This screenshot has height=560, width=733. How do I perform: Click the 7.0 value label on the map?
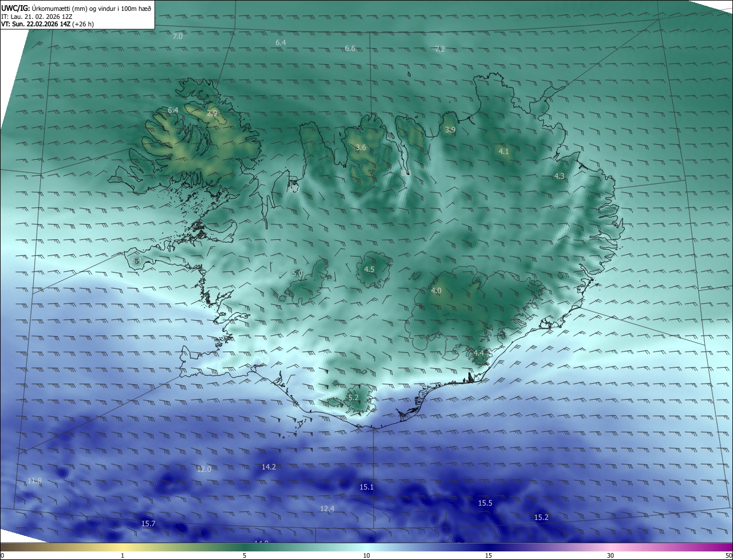pos(178,36)
